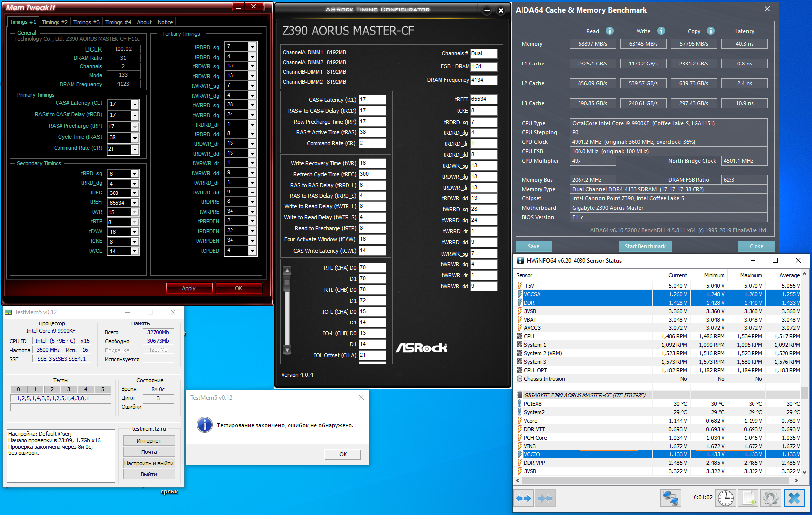Open the About tab in Mem TweakIt
The image size is (812, 515).
click(144, 22)
